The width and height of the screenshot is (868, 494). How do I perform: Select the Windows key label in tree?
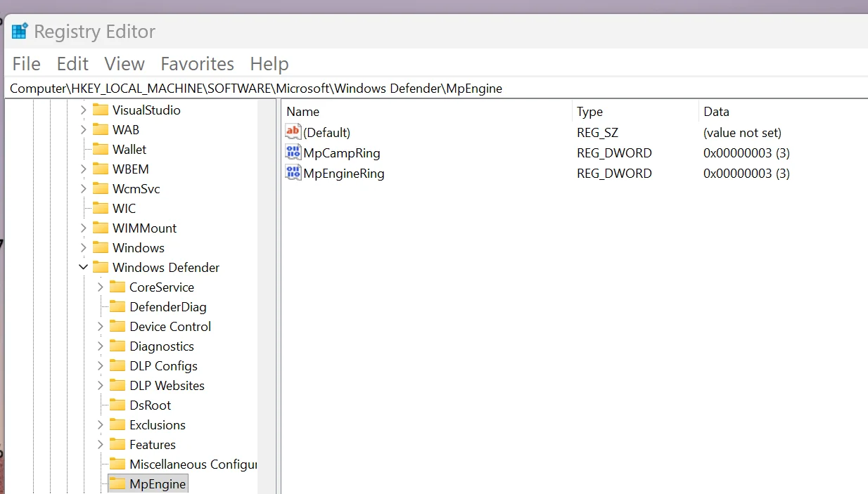pyautogui.click(x=139, y=247)
